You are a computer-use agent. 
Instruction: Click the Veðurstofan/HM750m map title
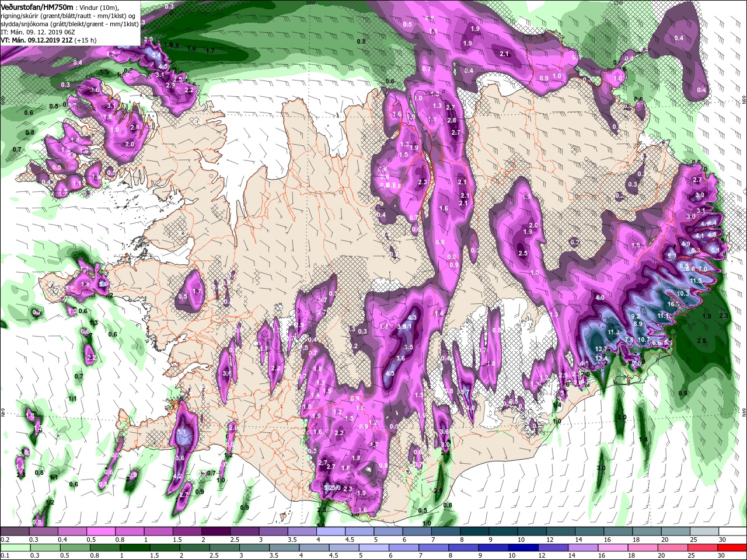coord(37,6)
